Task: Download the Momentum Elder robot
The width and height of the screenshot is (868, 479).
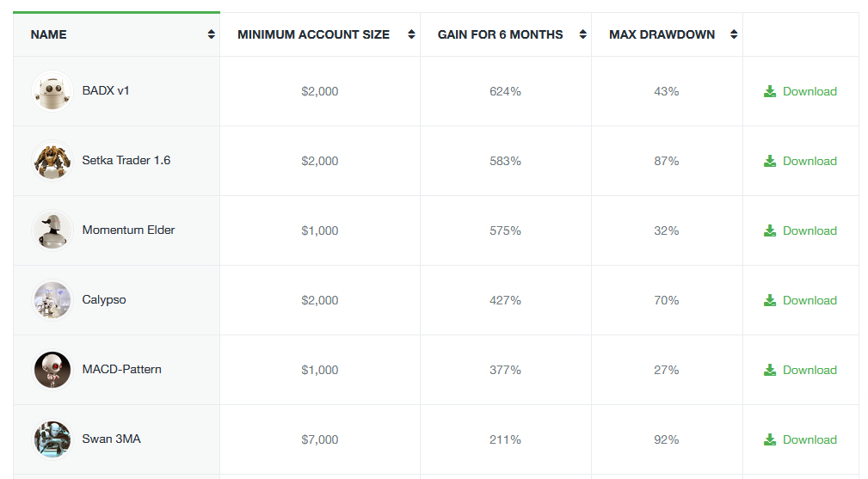Action: (800, 230)
